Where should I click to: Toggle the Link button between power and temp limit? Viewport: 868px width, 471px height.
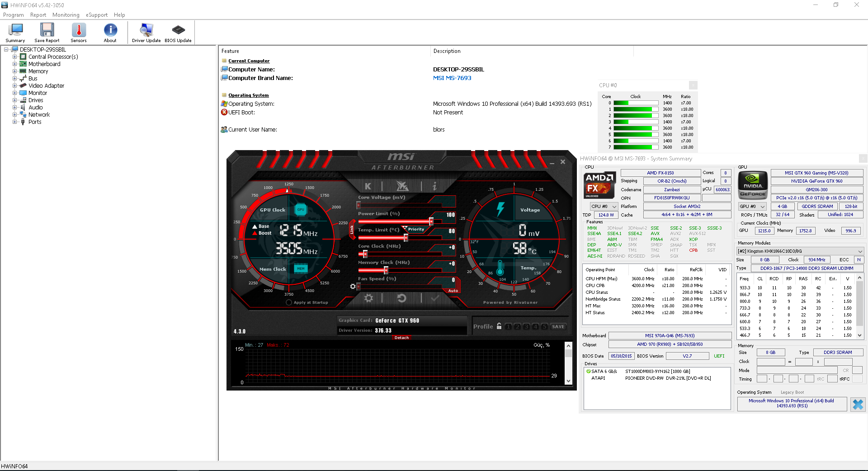(x=352, y=230)
